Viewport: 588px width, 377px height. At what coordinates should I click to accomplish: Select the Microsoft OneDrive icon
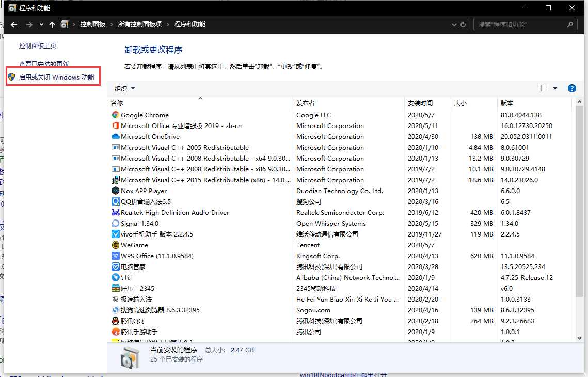point(116,136)
